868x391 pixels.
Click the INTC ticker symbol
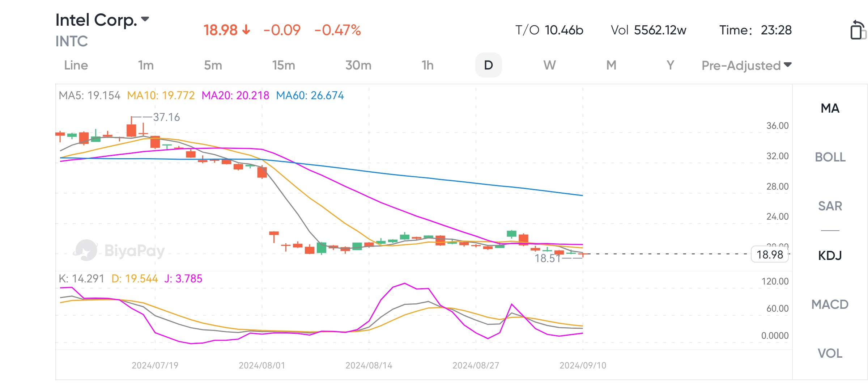coord(72,41)
